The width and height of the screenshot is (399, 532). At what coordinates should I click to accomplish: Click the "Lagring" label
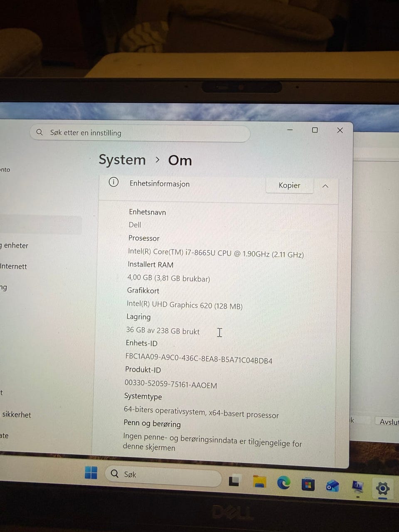138,317
